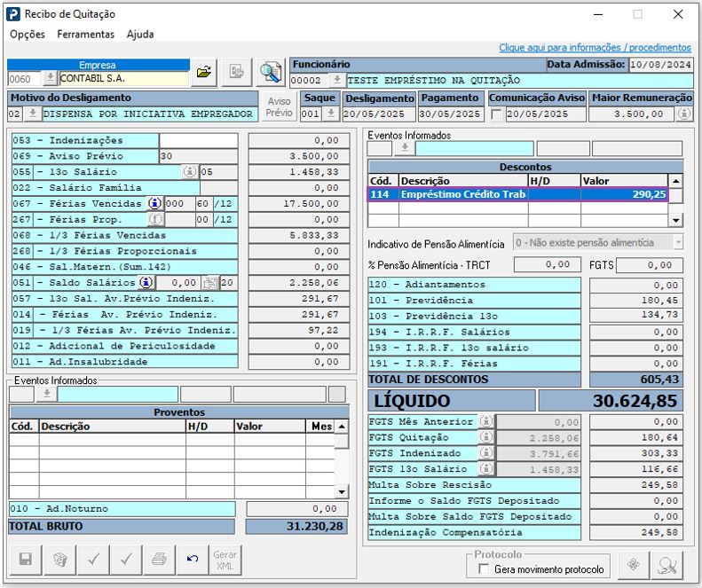Click the Previdência value 180,45
This screenshot has height=588, width=702.
coord(636,301)
